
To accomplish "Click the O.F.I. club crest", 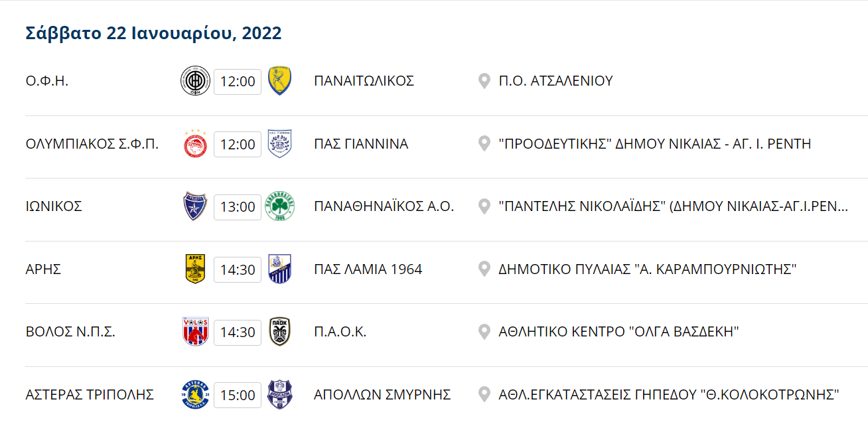I will tap(195, 81).
